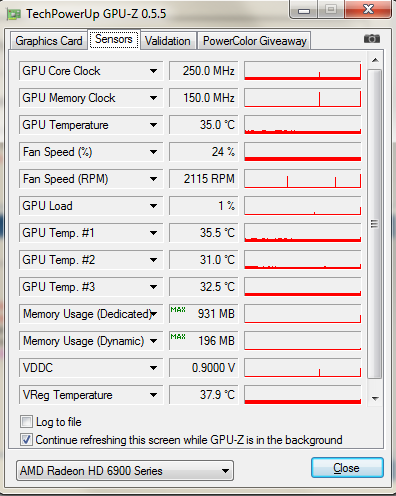This screenshot has height=496, width=396.
Task: Expand the GPU Temperature sensor dropdown
Action: 153,125
